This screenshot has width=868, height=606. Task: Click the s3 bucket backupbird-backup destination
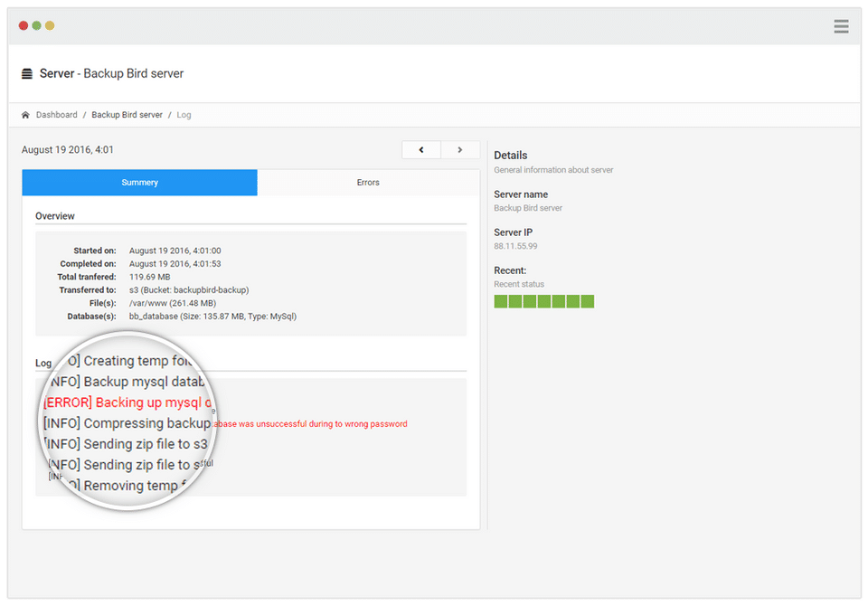coord(189,289)
